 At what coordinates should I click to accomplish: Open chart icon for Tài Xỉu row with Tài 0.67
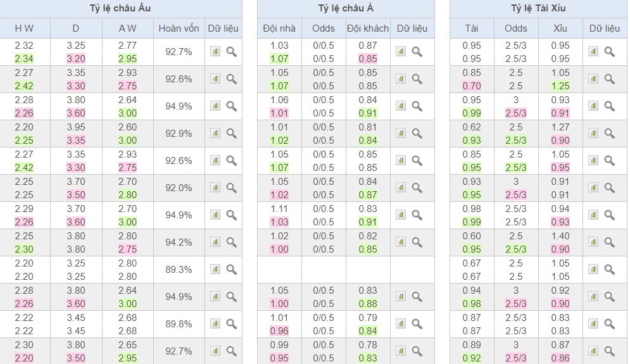click(593, 270)
